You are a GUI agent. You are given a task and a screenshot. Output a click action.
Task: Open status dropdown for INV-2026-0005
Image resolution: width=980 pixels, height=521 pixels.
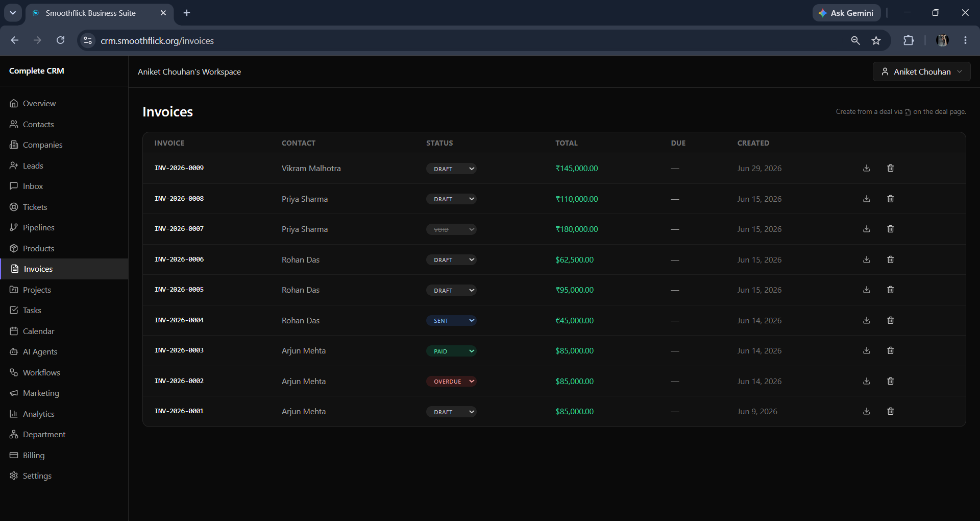(x=451, y=290)
